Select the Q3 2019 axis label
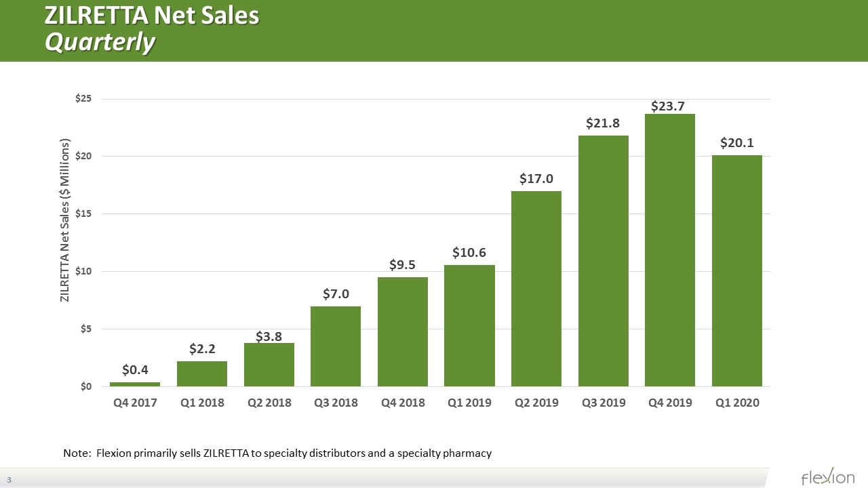 point(604,403)
